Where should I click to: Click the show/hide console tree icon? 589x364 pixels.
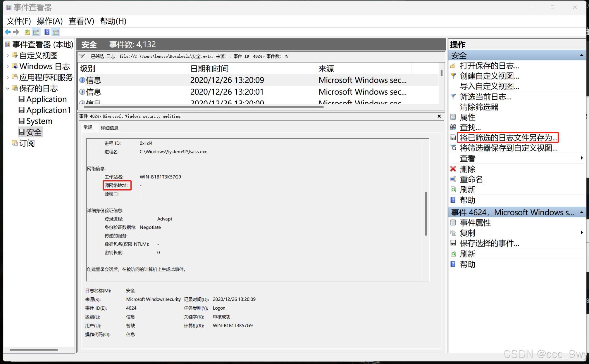pos(37,32)
